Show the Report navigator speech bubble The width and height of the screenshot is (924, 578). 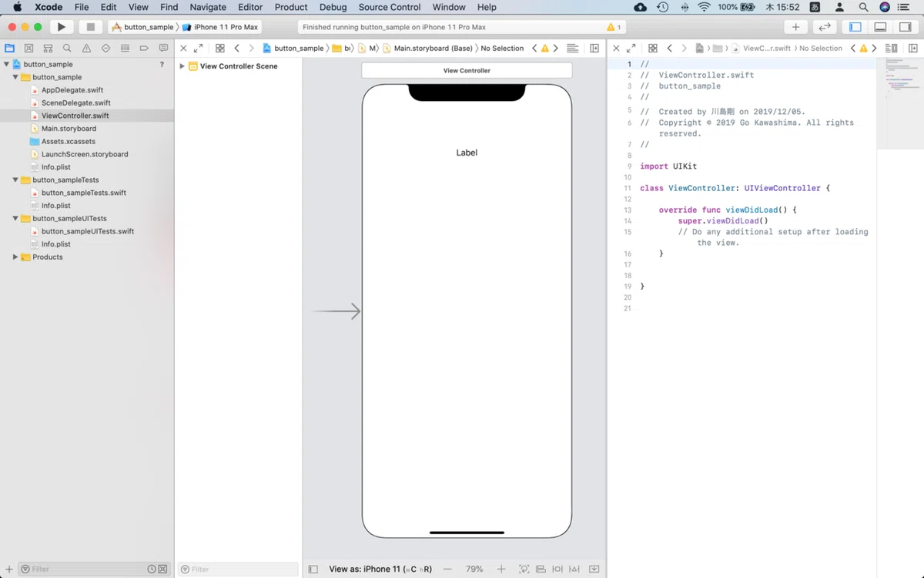coord(163,48)
